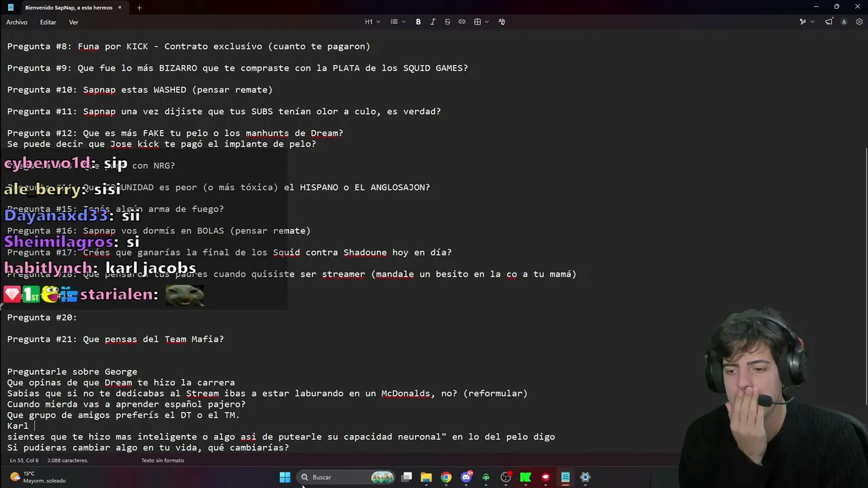This screenshot has height=488, width=868.
Task: Open the Ver menu
Action: 73,22
